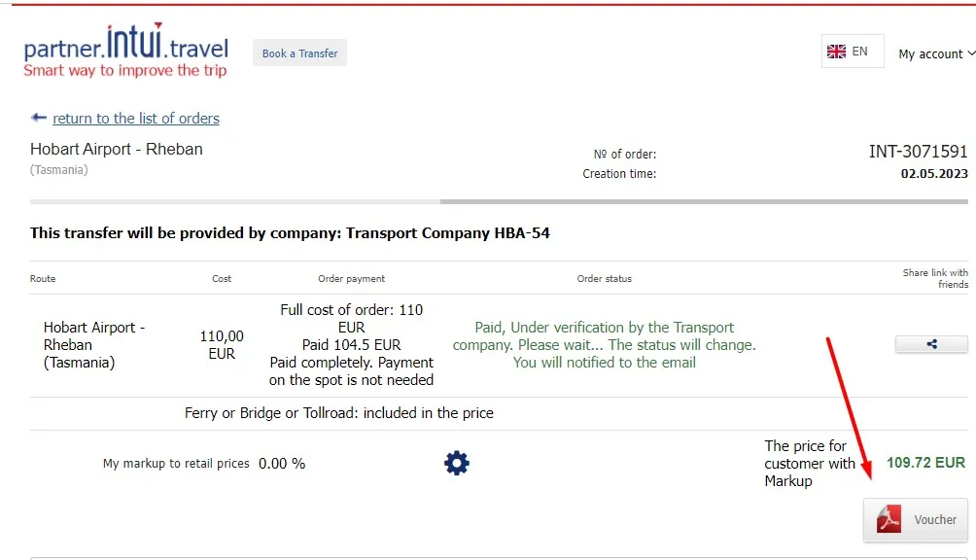Select the order number INT-3071591
The width and height of the screenshot is (976, 560).
[x=918, y=152]
